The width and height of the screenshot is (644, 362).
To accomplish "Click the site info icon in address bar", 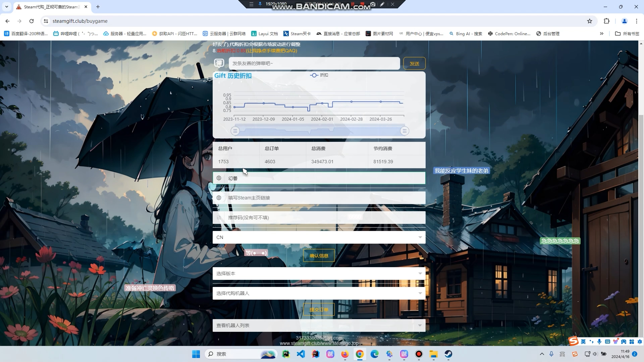I will coord(46,21).
